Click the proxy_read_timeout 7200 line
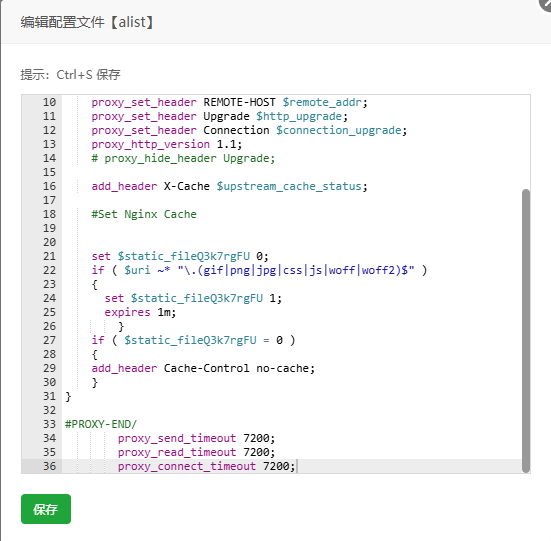Image resolution: width=551 pixels, height=541 pixels. pyautogui.click(x=196, y=452)
